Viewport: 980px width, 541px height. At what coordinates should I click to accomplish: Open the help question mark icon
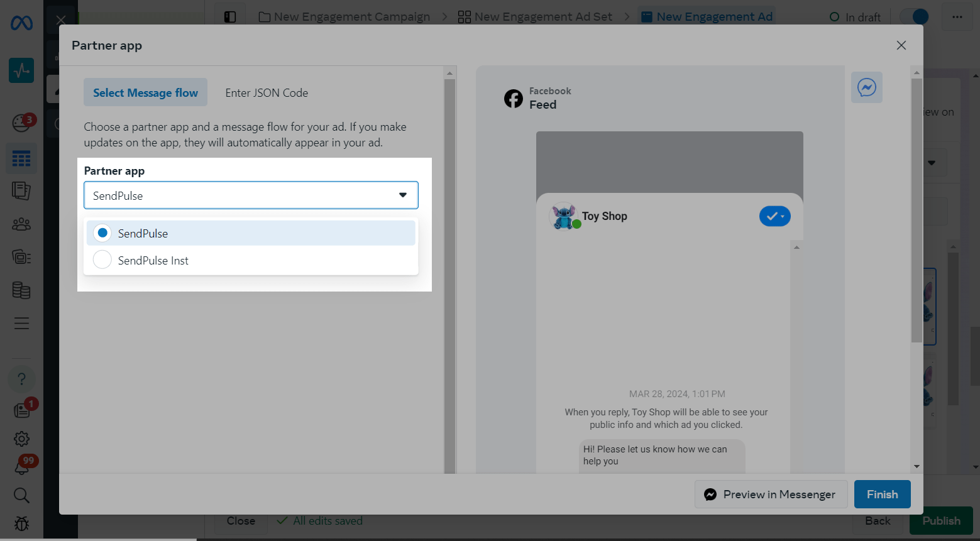pyautogui.click(x=21, y=379)
